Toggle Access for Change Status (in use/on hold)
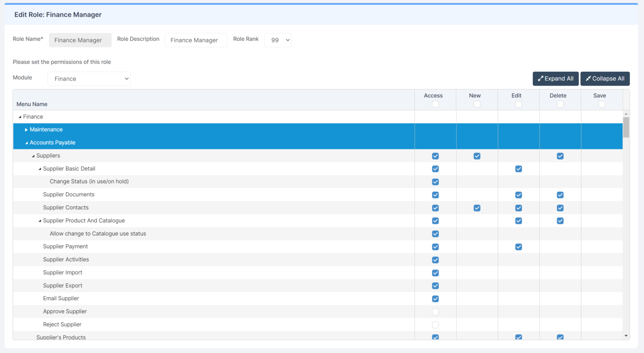644x353 pixels. pos(435,182)
